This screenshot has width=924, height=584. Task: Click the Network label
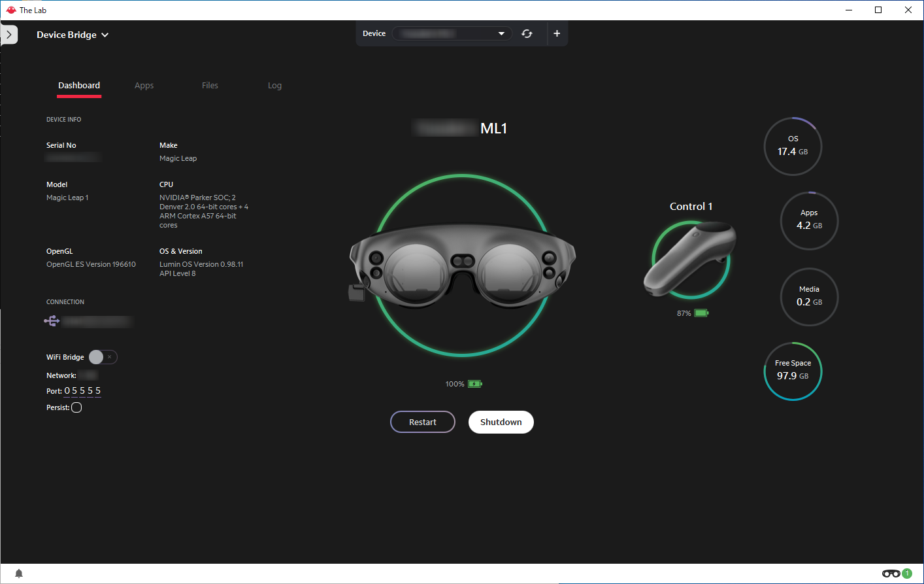coord(61,375)
